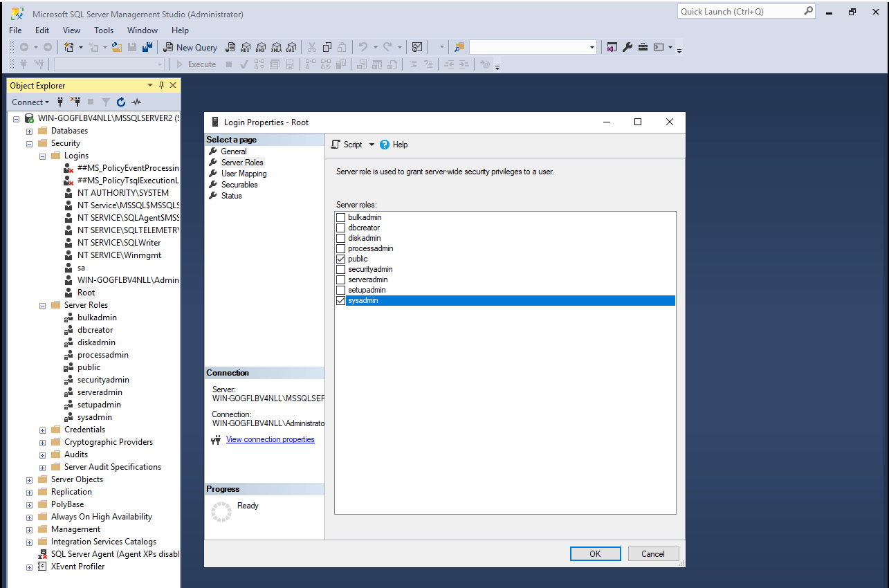Expand the XEvent Profiler node
This screenshot has height=588, width=889.
coord(29,567)
